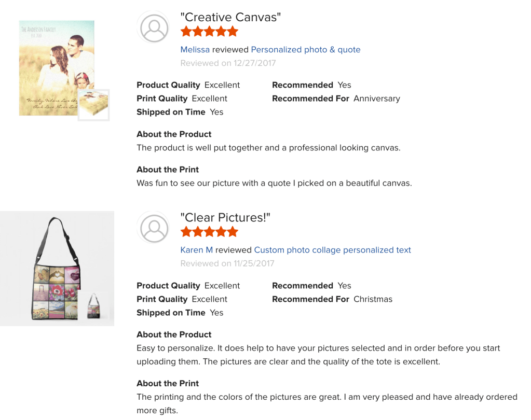The image size is (531, 420).
Task: Click first star of Creative Canvas rating
Action: [186, 32]
